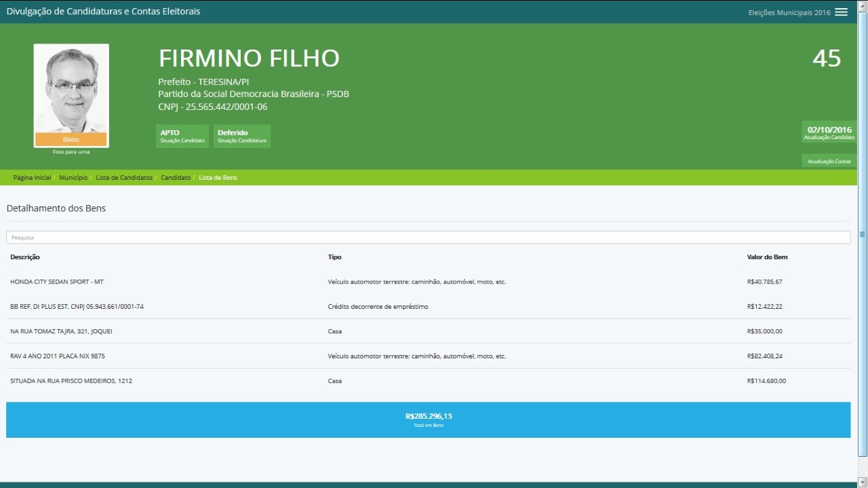The width and height of the screenshot is (868, 488).
Task: Click value R$40.785,67
Action: tap(764, 282)
